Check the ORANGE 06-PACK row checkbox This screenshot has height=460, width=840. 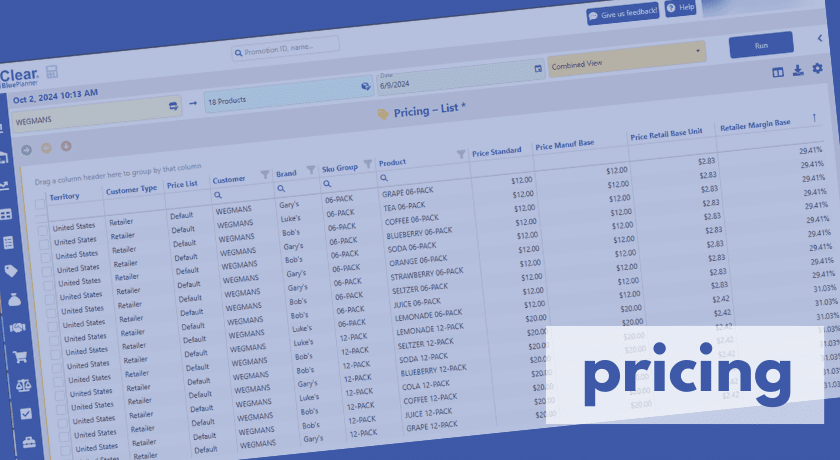click(x=50, y=300)
